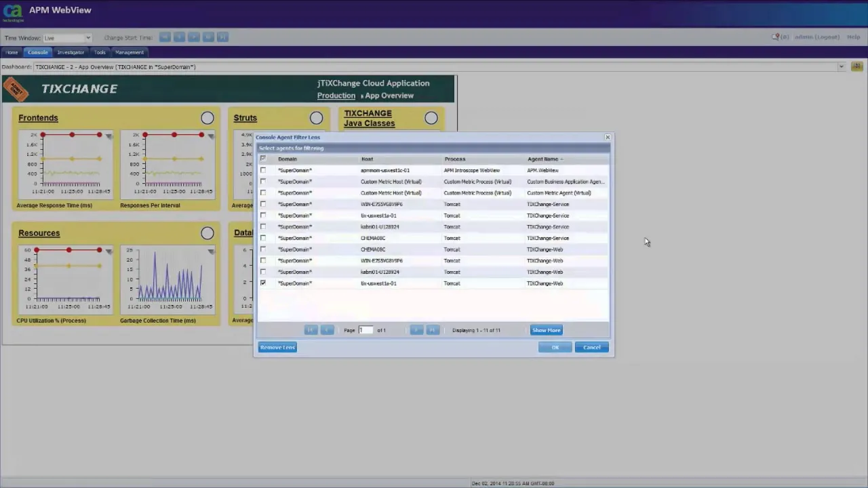This screenshot has height=488, width=868.
Task: Uncheck tix-uswest1a-01 TIXChange-Web agent checkbox
Action: click(x=263, y=283)
